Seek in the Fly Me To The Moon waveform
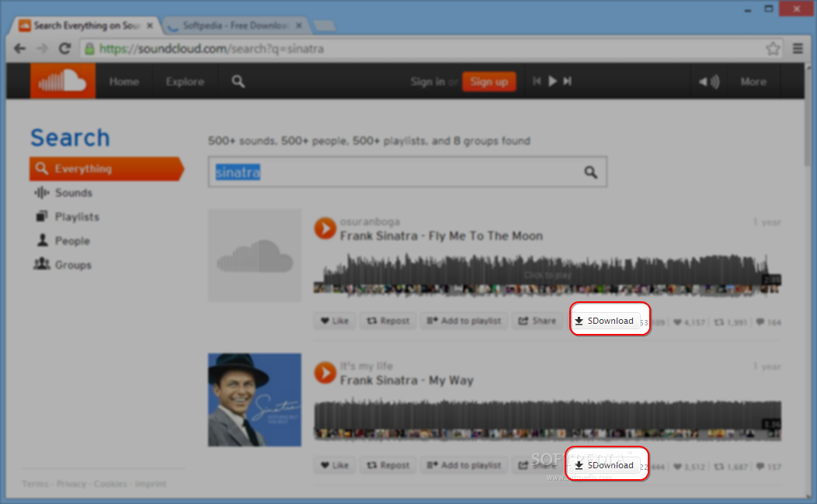The height and width of the screenshot is (504, 817). pyautogui.click(x=547, y=275)
